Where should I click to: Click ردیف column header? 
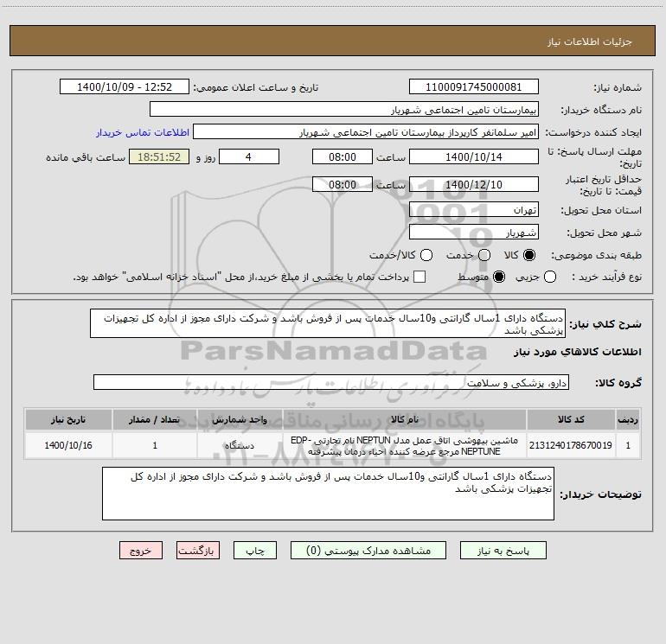click(628, 419)
